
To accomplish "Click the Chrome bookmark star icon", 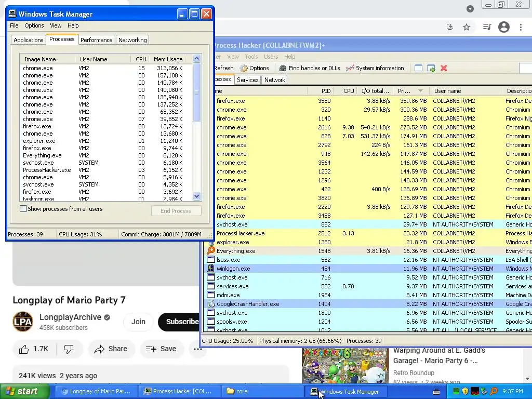I will [467, 27].
